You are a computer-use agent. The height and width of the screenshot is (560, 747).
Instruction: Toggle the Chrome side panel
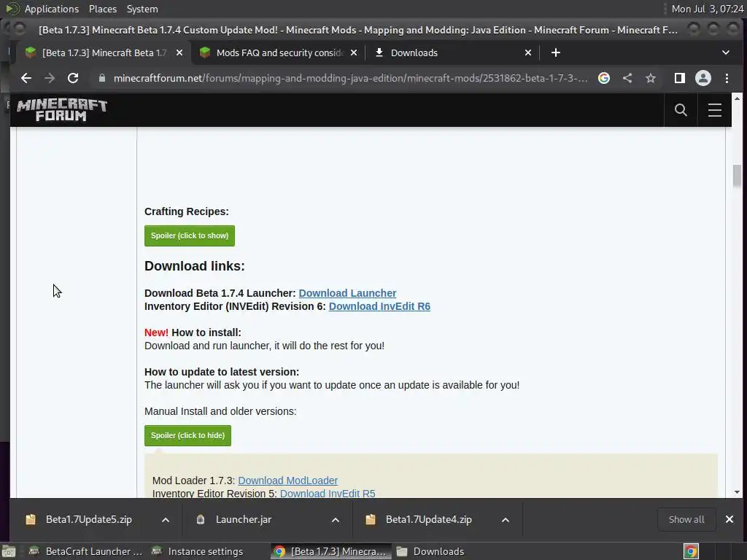(680, 78)
